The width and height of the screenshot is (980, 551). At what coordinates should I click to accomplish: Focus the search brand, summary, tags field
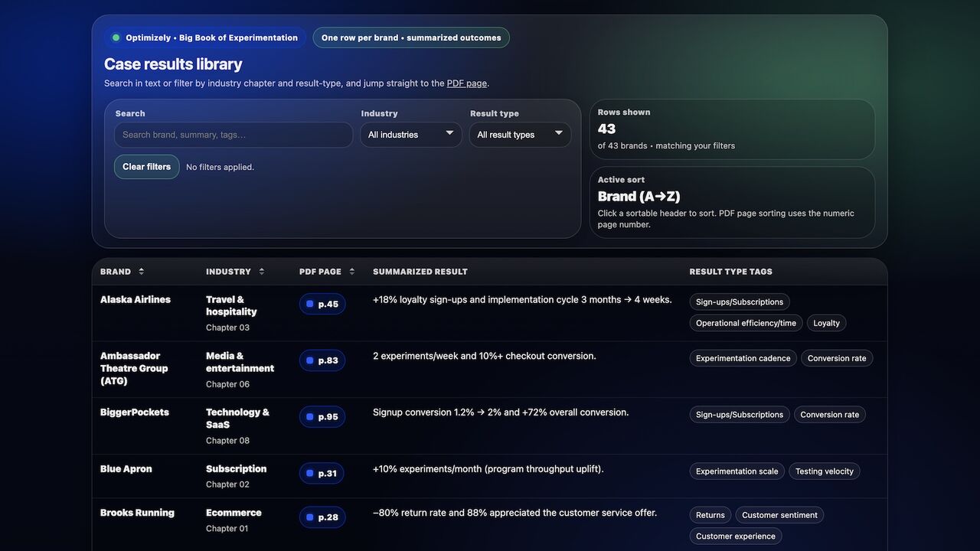tap(234, 135)
